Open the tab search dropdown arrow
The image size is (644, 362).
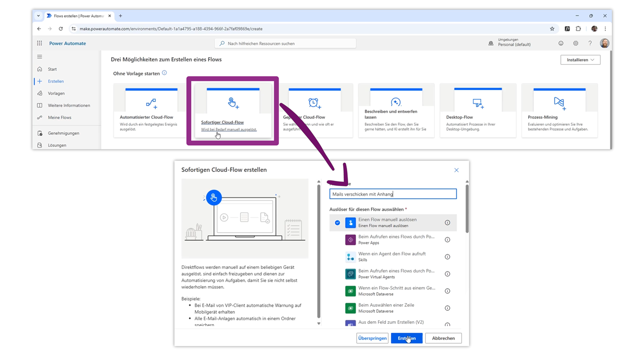point(38,16)
